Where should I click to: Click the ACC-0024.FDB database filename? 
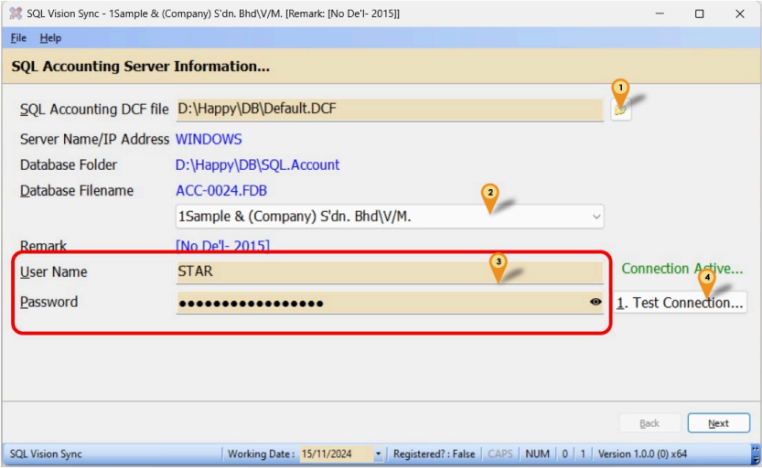[221, 191]
